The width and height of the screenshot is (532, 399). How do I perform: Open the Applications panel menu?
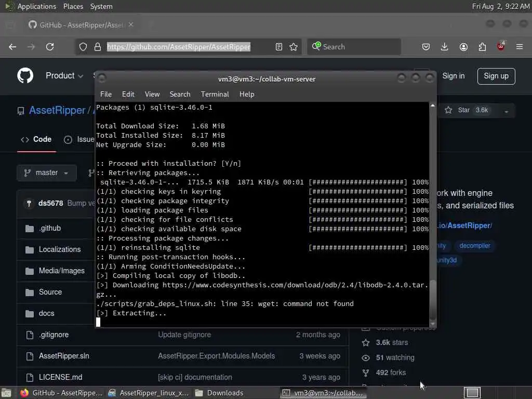coord(37,6)
